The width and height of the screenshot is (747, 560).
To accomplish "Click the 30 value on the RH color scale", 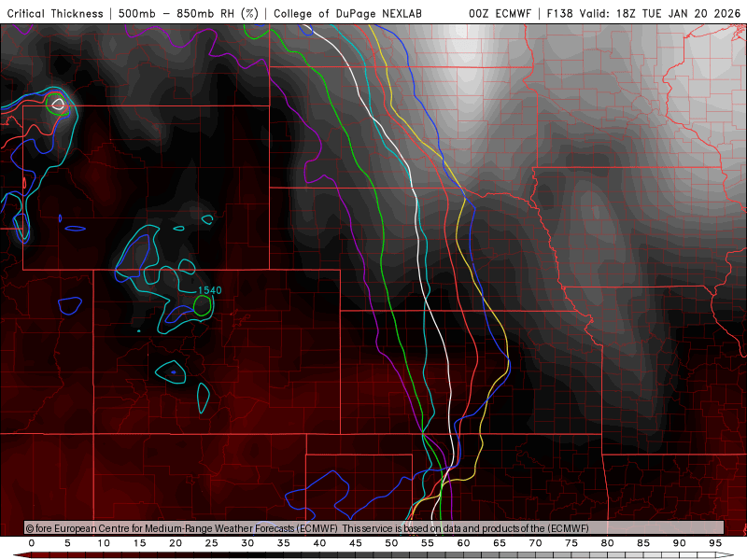I will coord(247,543).
